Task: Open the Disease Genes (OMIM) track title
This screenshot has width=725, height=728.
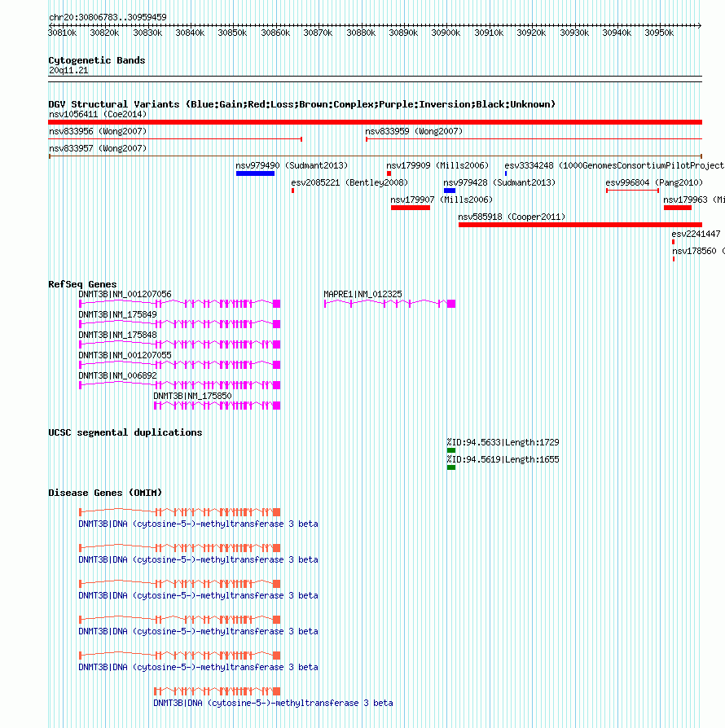Action: click(105, 493)
